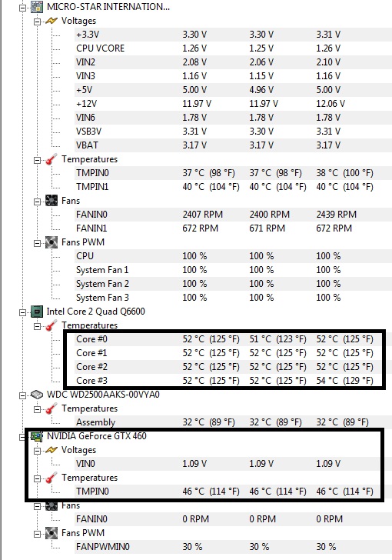
Task: Select the CPU VCORE row
Action: pos(233,48)
